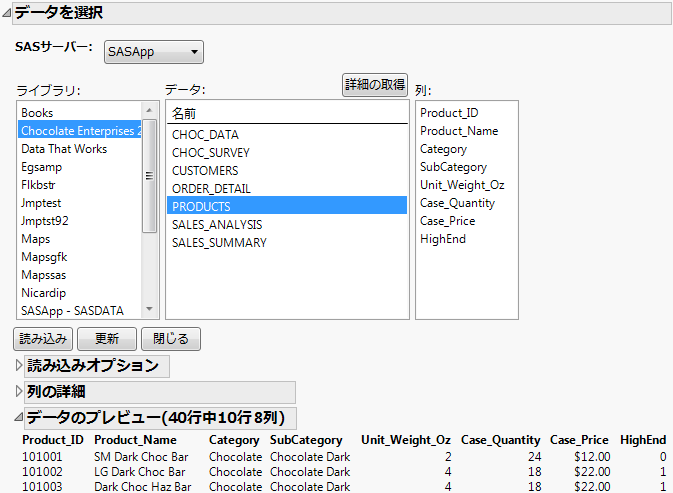Image resolution: width=673 pixels, height=493 pixels.
Task: Select the Case_Price column in list
Action: (x=447, y=221)
